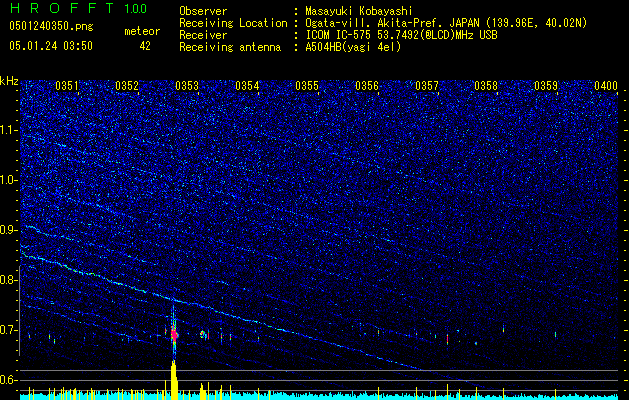Click frequency axis label 1.0
The width and height of the screenshot is (629, 400).
(x=8, y=180)
